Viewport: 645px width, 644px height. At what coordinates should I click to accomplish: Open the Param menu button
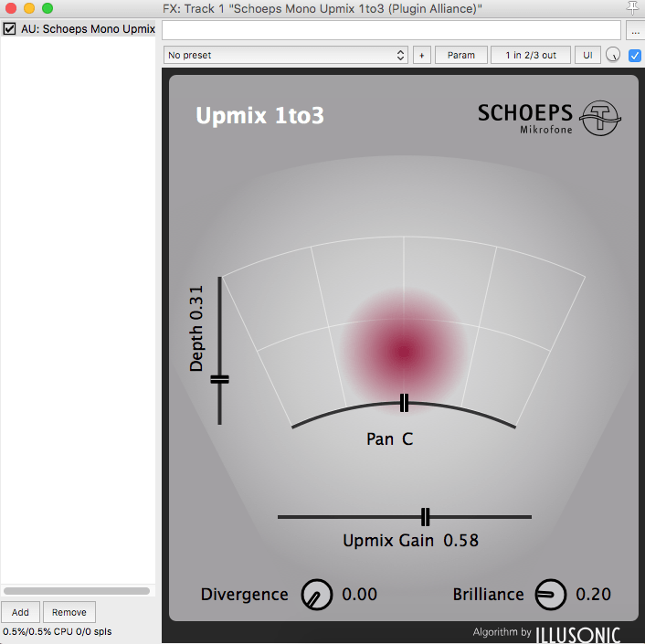tap(461, 55)
